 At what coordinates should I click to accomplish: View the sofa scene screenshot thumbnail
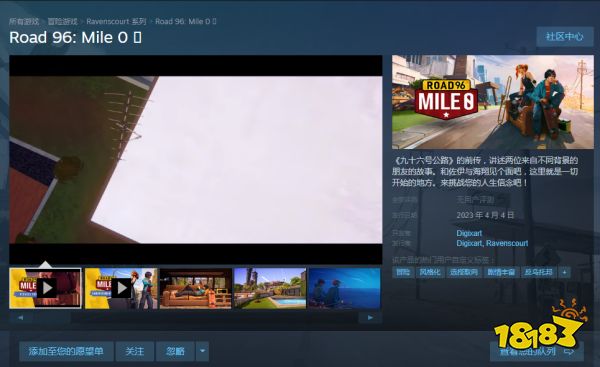coord(196,288)
